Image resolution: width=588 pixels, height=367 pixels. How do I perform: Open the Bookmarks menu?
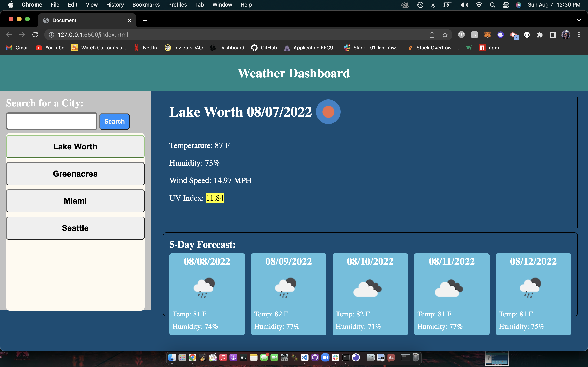coord(146,5)
